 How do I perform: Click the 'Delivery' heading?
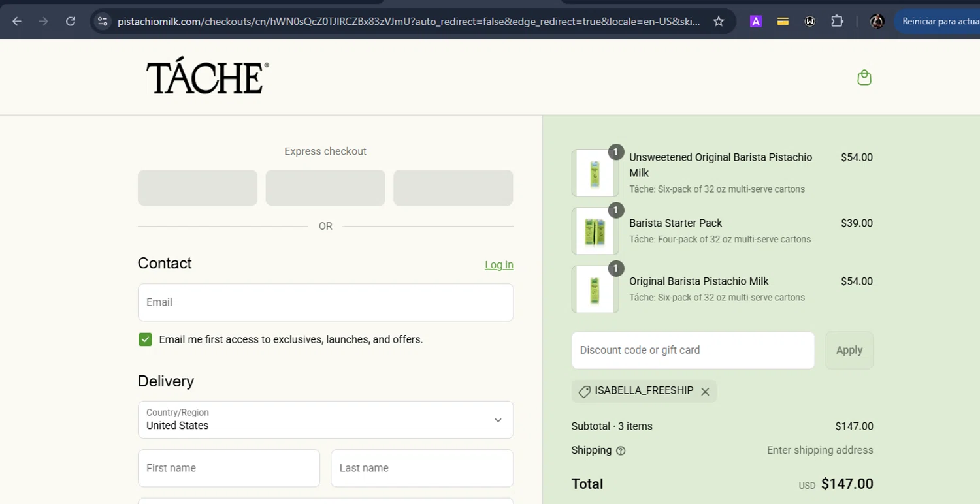click(166, 381)
